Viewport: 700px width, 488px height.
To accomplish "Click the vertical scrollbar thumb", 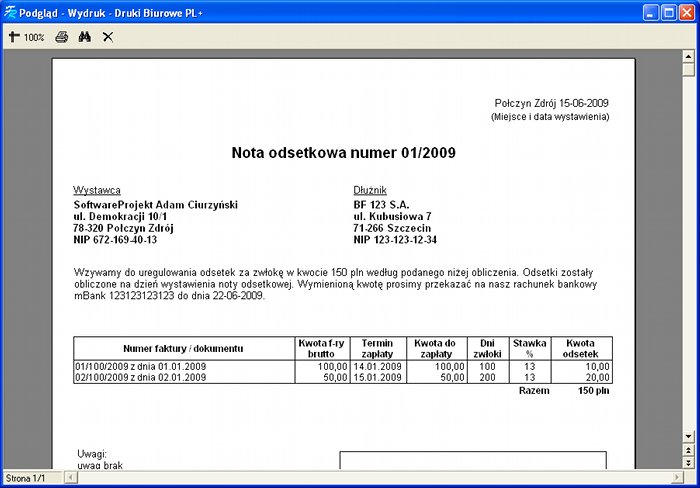I will click(688, 70).
